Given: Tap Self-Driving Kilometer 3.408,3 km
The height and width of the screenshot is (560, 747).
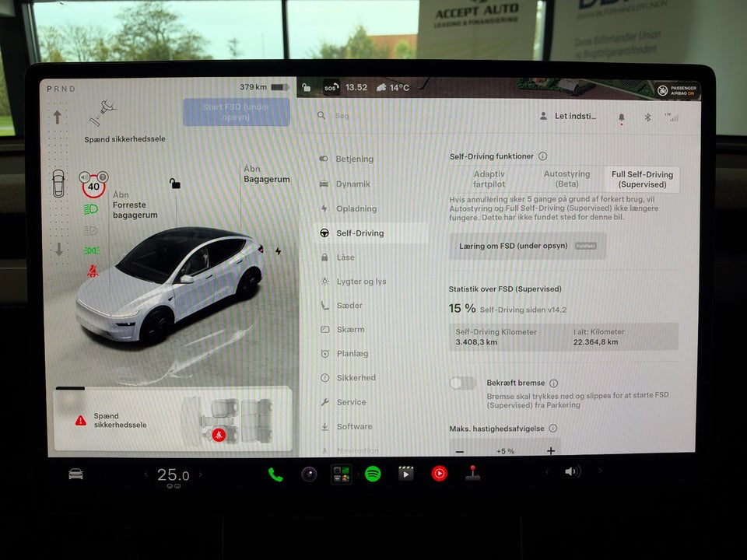Looking at the screenshot, I should click(496, 337).
